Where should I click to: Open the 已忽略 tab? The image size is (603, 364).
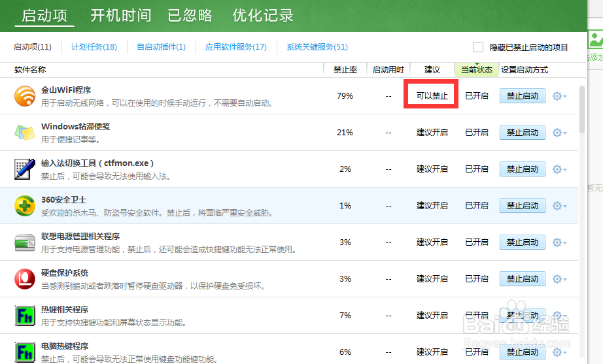[x=190, y=16]
